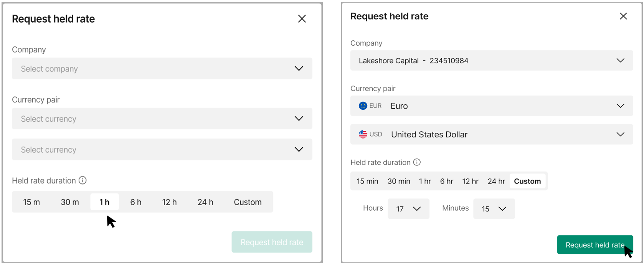This screenshot has width=644, height=264.
Task: Switch to Custom duration in left dialog
Action: point(248,202)
